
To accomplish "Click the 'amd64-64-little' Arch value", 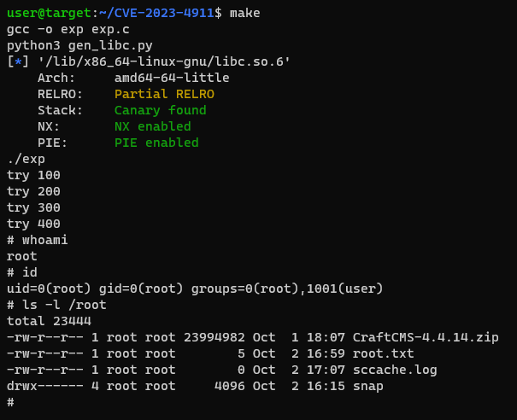I will point(172,78).
